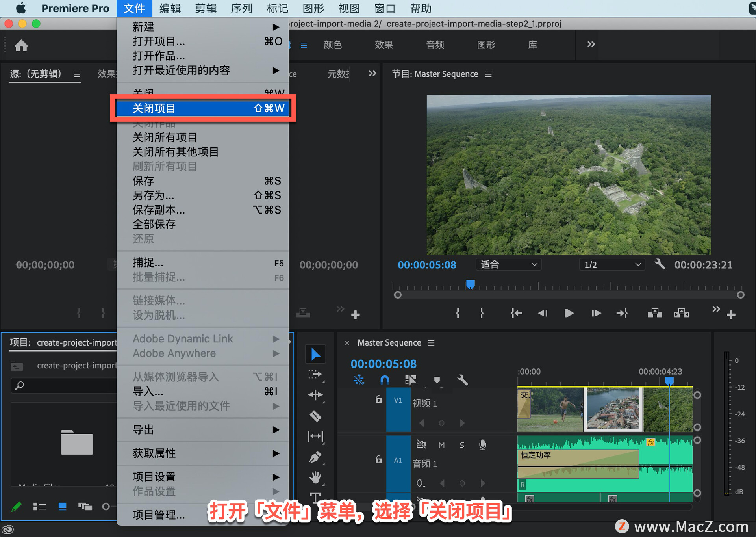Open Apple menu
The width and height of the screenshot is (756, 537).
[21, 8]
